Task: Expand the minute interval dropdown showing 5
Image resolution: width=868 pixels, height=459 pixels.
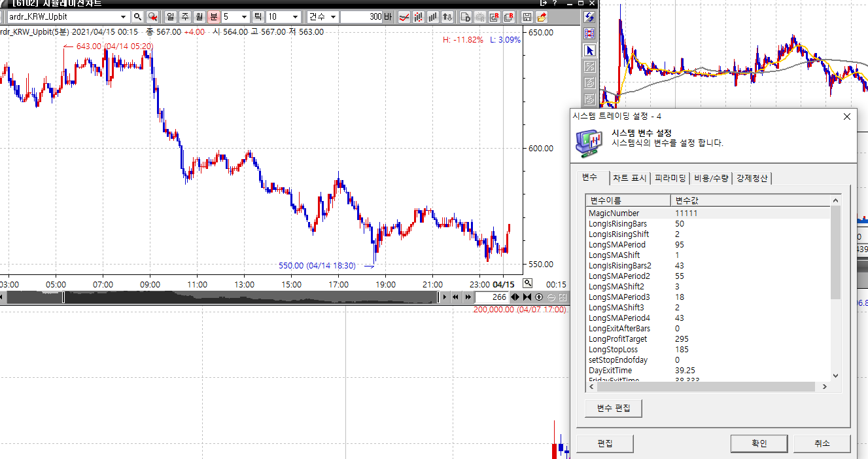Action: (x=244, y=17)
